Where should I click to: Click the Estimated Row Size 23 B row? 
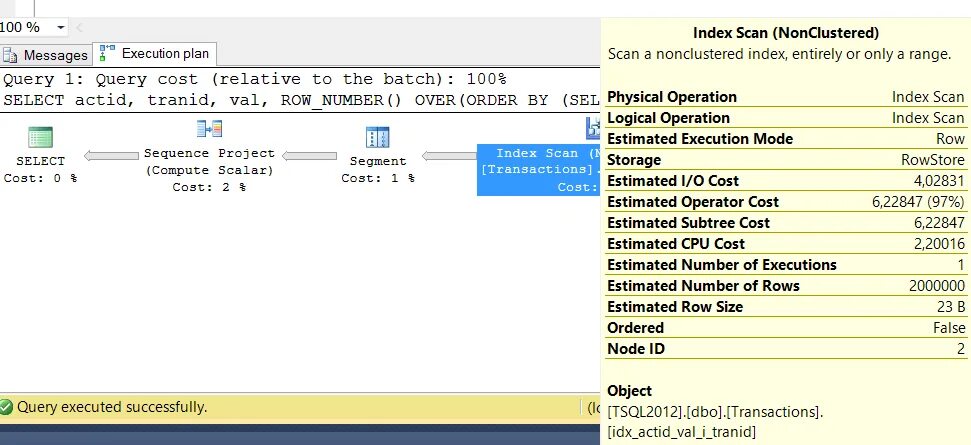click(785, 307)
